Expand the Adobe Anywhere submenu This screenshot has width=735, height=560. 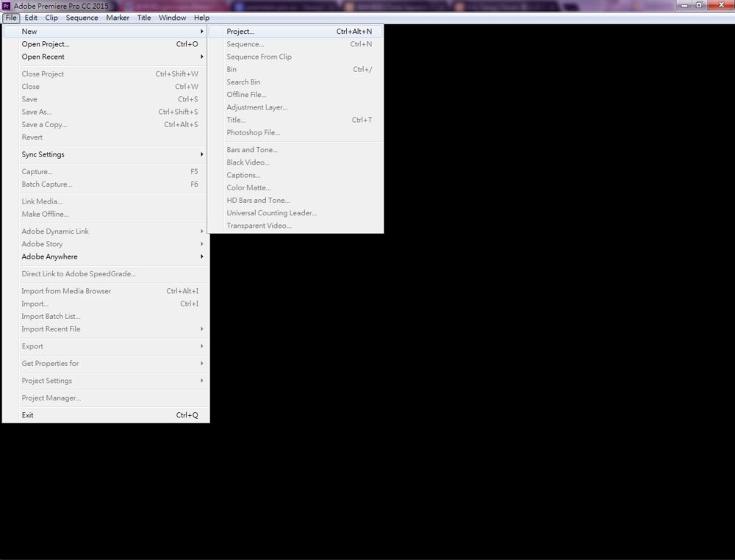point(106,256)
